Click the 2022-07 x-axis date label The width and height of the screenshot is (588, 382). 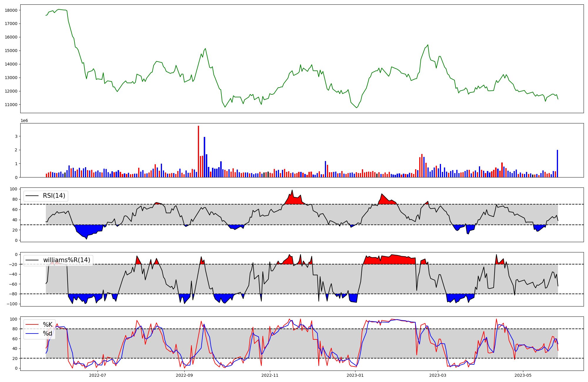pyautogui.click(x=97, y=375)
